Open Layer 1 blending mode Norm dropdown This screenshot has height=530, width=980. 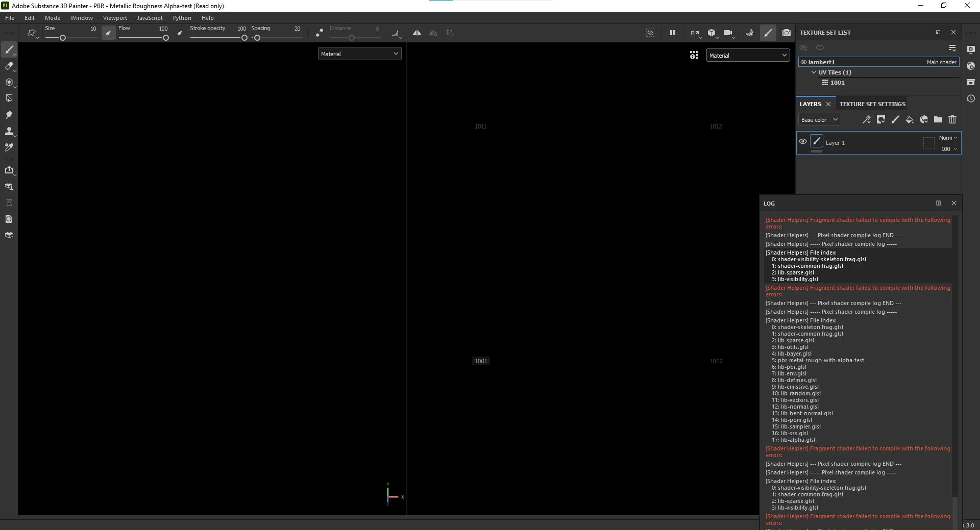[948, 138]
